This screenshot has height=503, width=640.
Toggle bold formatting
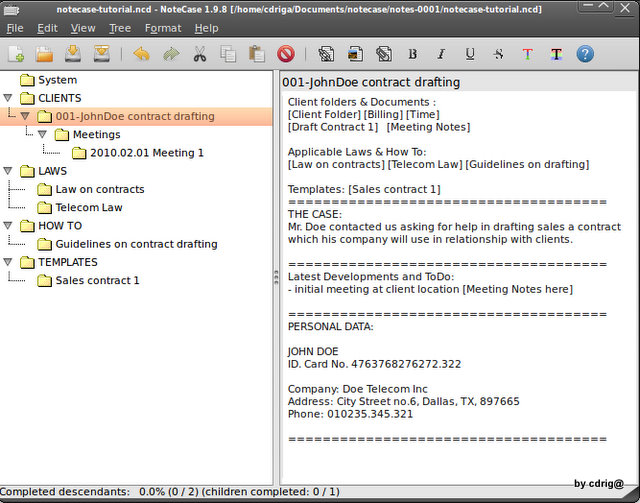[413, 54]
